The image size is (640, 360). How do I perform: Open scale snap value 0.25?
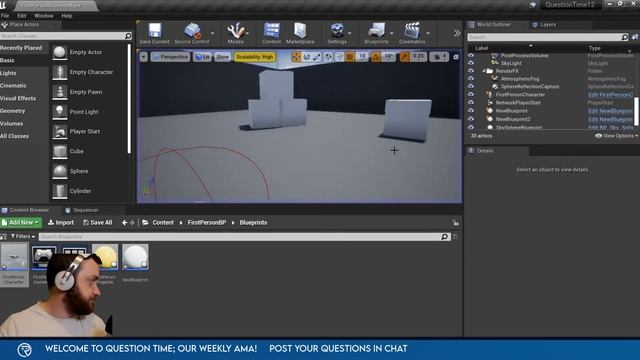pyautogui.click(x=418, y=57)
